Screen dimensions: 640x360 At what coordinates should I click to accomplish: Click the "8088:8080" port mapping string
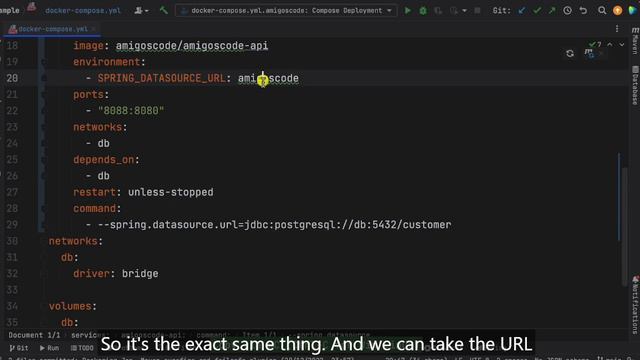[x=131, y=111]
